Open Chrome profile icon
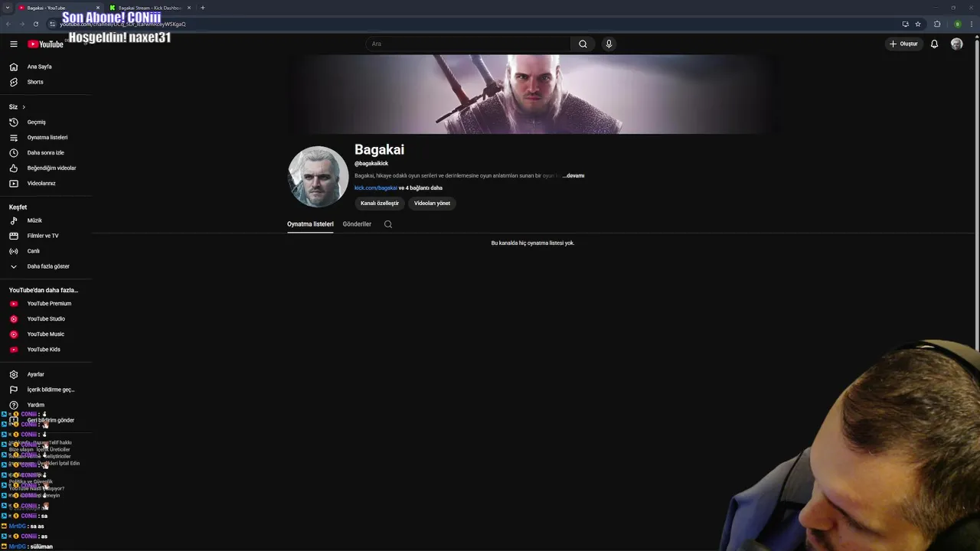This screenshot has width=980, height=551. point(957,24)
